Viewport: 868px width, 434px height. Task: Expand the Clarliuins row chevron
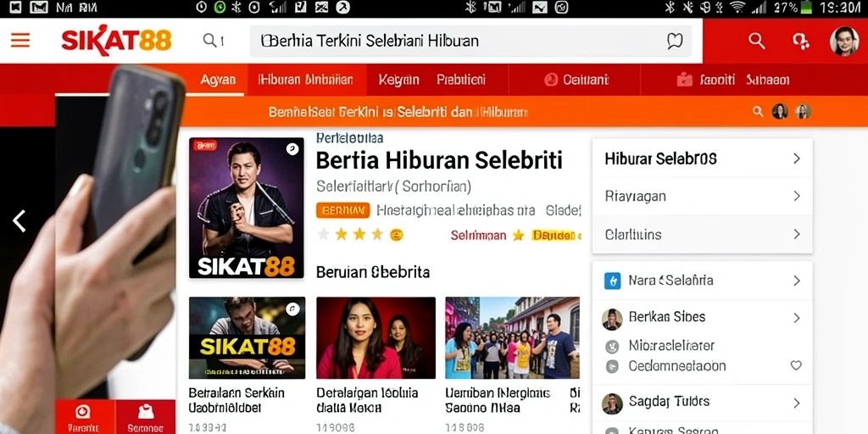coord(797,234)
